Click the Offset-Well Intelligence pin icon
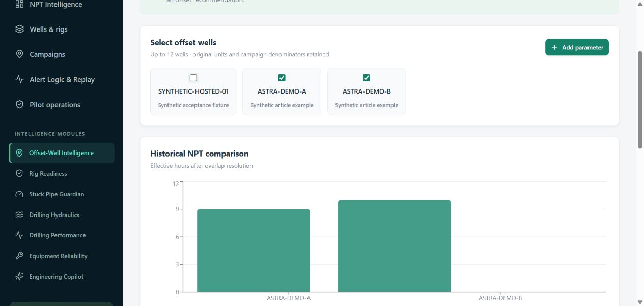Screen dimensions: 644x306 pyautogui.click(x=19, y=153)
